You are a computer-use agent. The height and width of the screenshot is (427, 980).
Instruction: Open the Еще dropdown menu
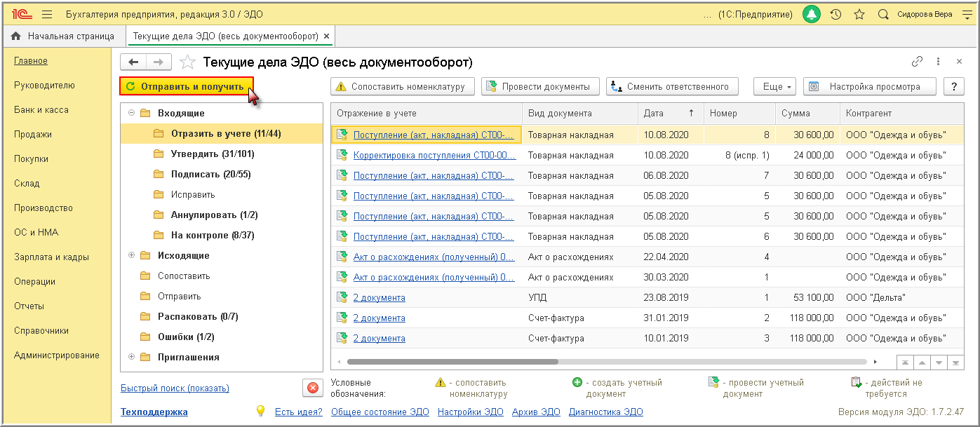775,87
